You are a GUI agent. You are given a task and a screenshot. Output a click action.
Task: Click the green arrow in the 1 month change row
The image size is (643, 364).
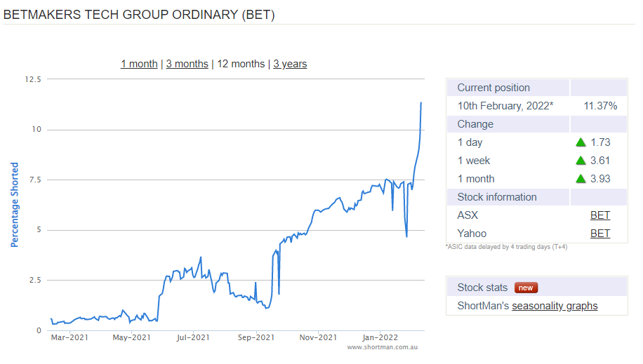point(581,179)
